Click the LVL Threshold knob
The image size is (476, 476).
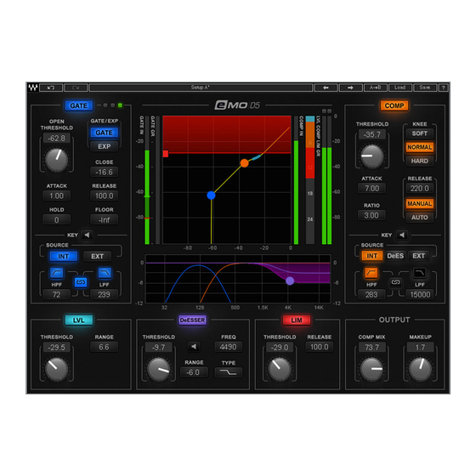57,369
